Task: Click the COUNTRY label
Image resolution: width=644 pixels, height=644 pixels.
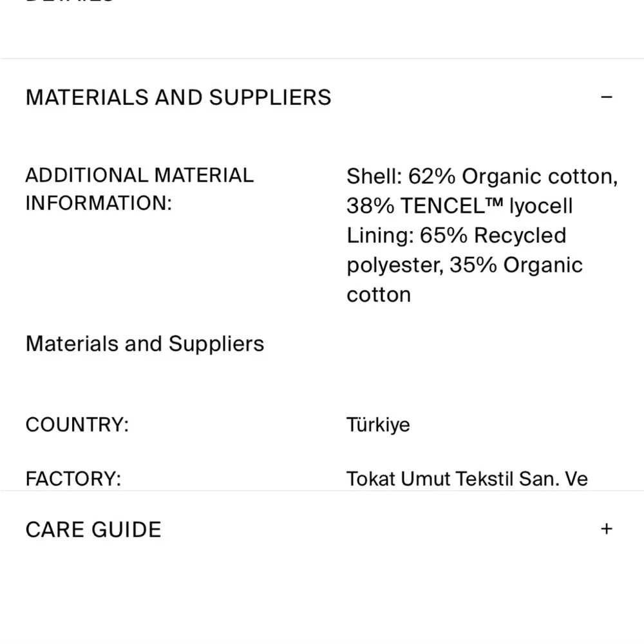Action: point(77,425)
